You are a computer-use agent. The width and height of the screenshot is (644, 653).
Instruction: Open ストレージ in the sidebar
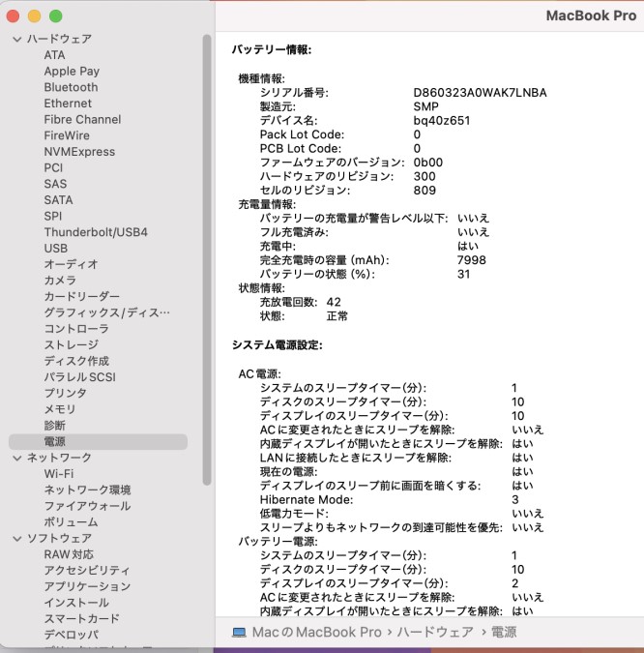[72, 345]
